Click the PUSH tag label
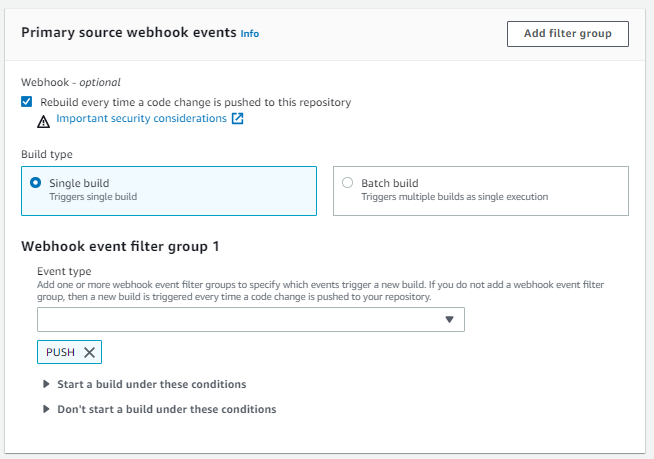 (x=60, y=352)
